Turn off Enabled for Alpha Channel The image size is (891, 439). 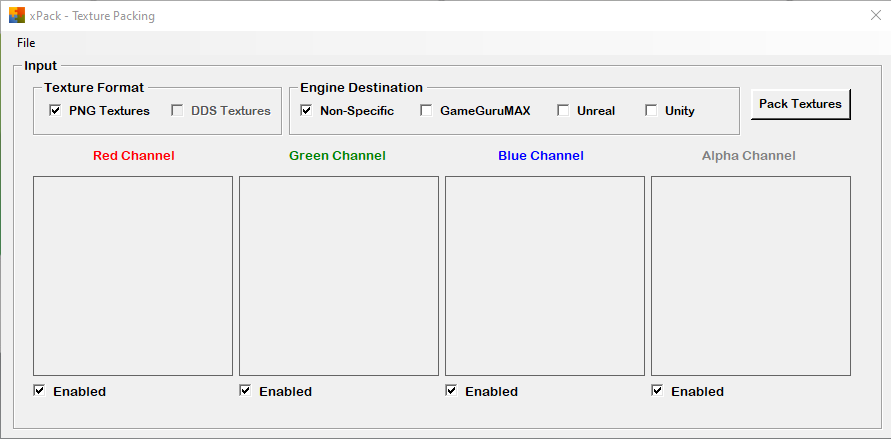click(657, 391)
